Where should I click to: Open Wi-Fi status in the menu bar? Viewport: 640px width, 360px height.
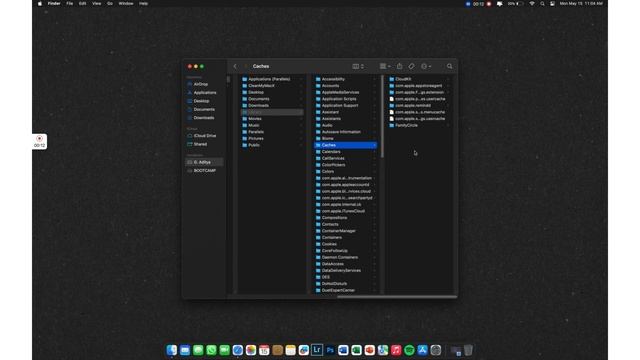[532, 3]
